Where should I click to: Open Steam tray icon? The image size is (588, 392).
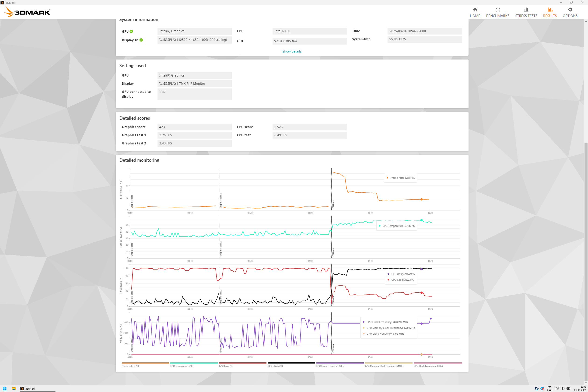coord(536,388)
